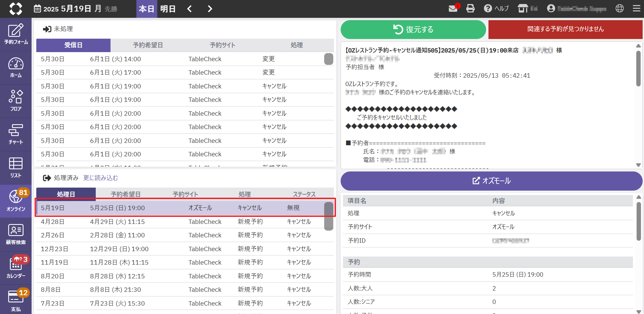Click the 処理済み list scrollbar thumb

pos(329,216)
